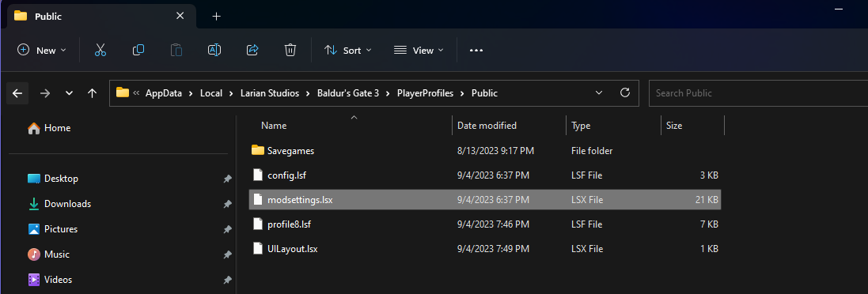Click the profile8.lsf file icon

(x=257, y=224)
